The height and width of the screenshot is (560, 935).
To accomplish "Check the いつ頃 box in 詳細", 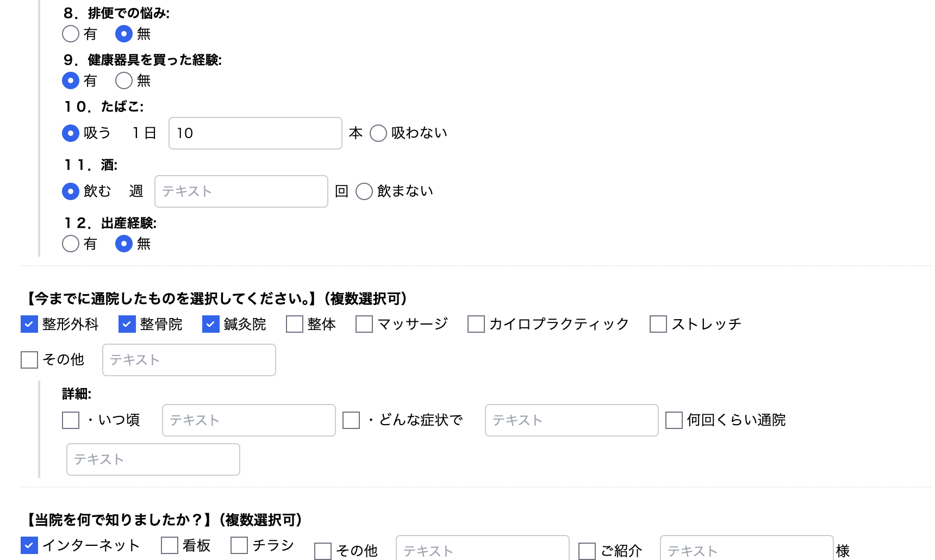I will (x=70, y=420).
